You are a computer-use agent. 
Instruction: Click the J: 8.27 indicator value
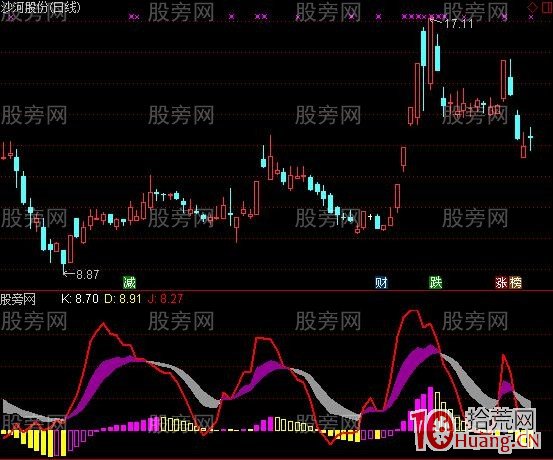tap(165, 299)
